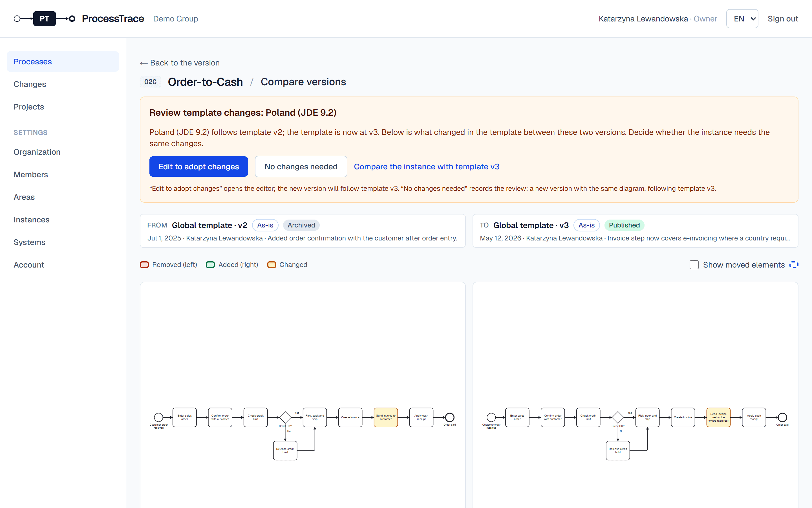The image size is (812, 508).
Task: Click the No changes needed button
Action: [301, 166]
